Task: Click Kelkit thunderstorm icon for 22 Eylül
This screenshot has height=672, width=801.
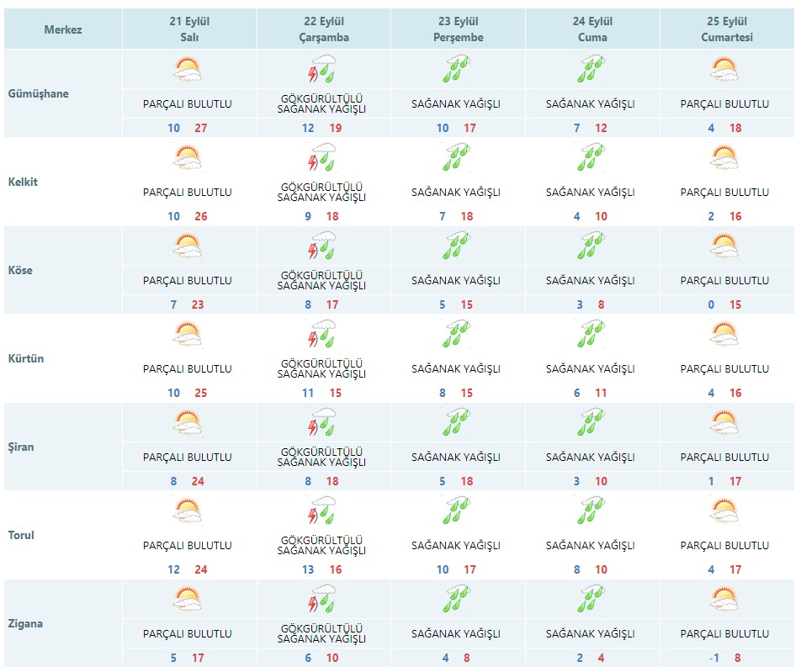Action: coord(321,157)
